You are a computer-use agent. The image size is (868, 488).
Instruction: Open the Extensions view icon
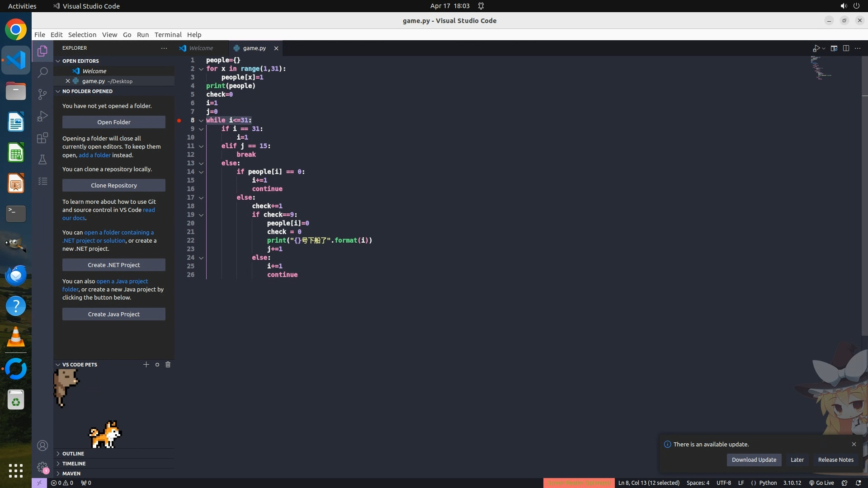click(42, 138)
